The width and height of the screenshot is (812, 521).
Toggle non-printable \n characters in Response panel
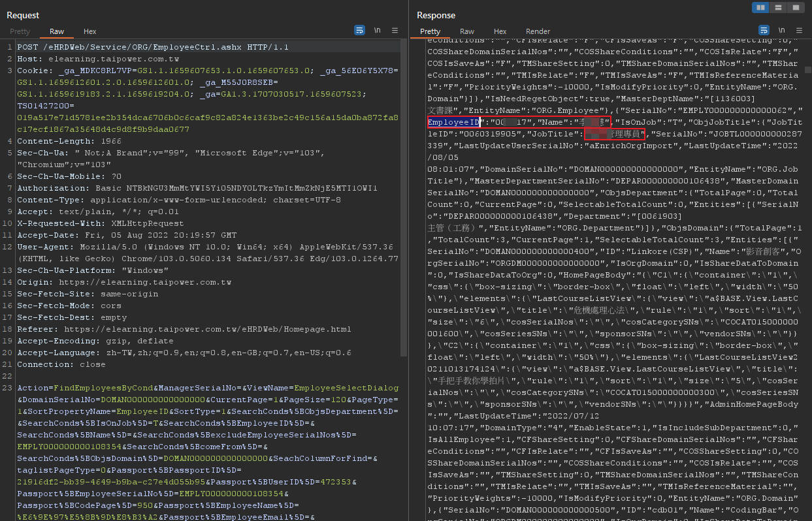coord(782,30)
